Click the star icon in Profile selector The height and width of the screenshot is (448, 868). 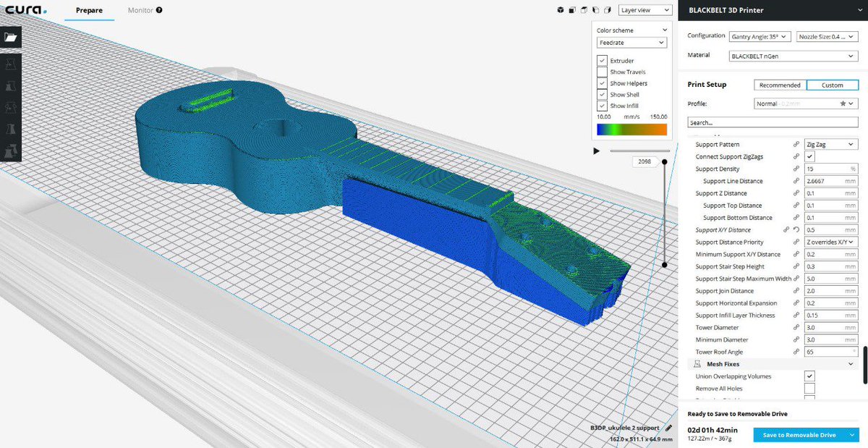843,103
